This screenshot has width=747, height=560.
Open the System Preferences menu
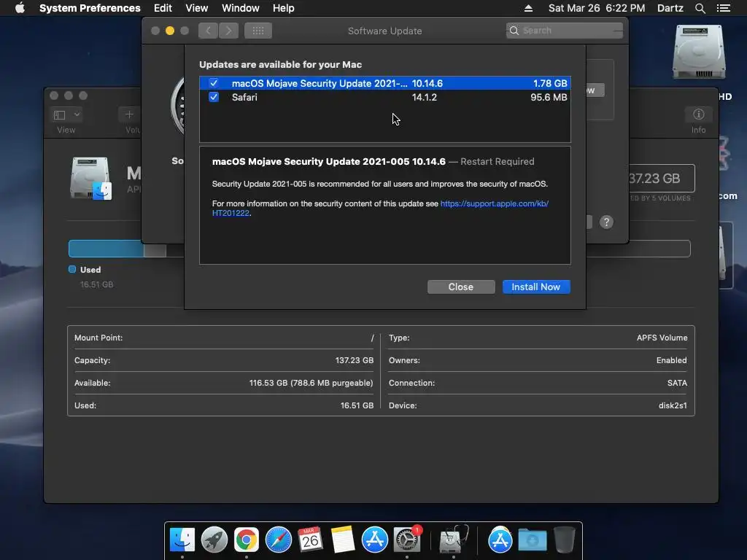tap(90, 8)
